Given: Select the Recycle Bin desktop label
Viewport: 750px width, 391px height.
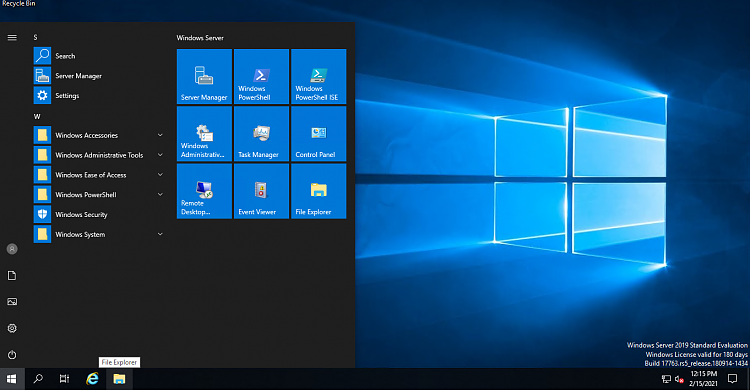Looking at the screenshot, I should pos(19,3).
